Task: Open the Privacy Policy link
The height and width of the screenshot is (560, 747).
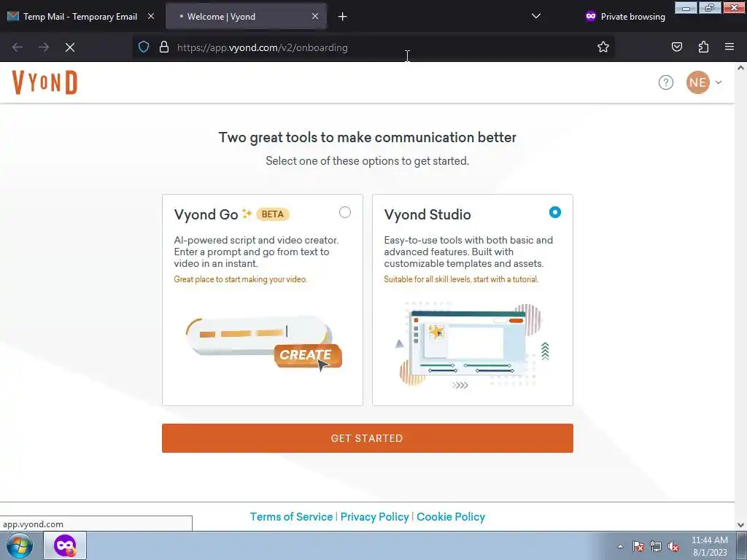Action: coord(374,517)
